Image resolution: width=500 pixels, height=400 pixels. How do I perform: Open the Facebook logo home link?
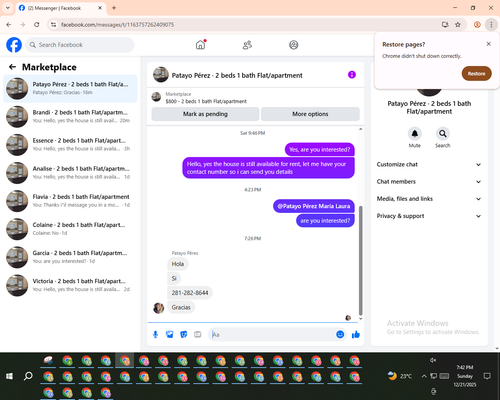(x=14, y=45)
